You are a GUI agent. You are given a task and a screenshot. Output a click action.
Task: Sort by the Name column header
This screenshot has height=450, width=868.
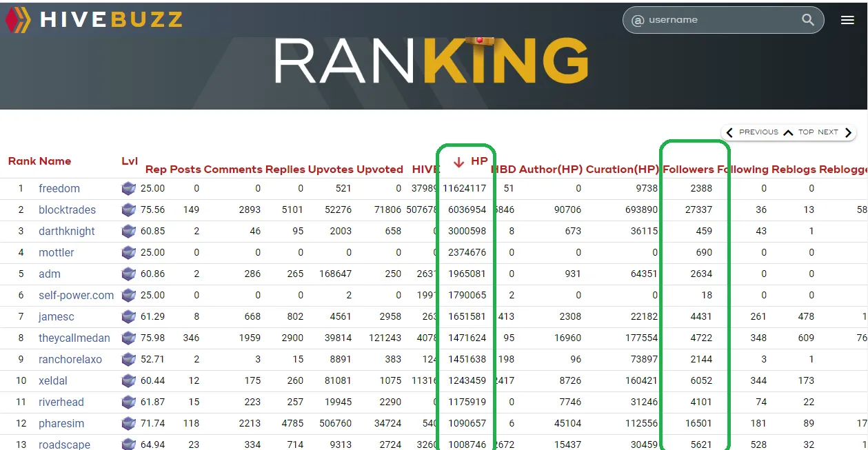pyautogui.click(x=55, y=161)
